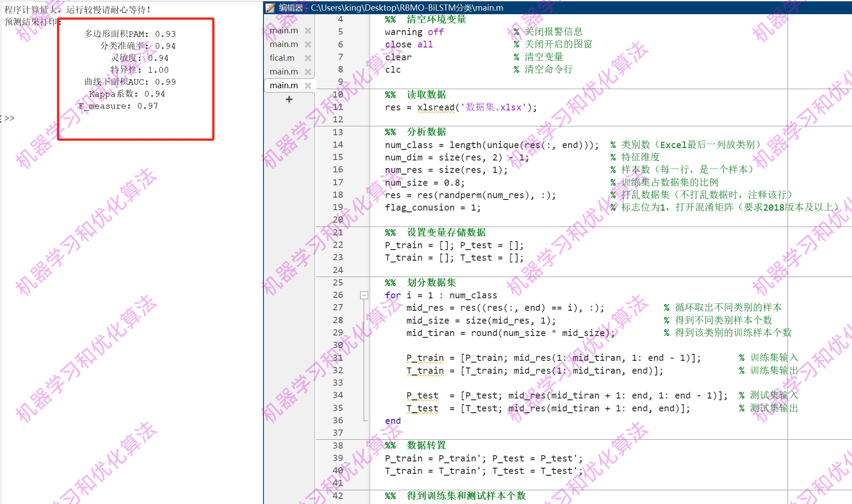Open a new document with the plus tab button
The height and width of the screenshot is (504, 852).
pyautogui.click(x=289, y=99)
